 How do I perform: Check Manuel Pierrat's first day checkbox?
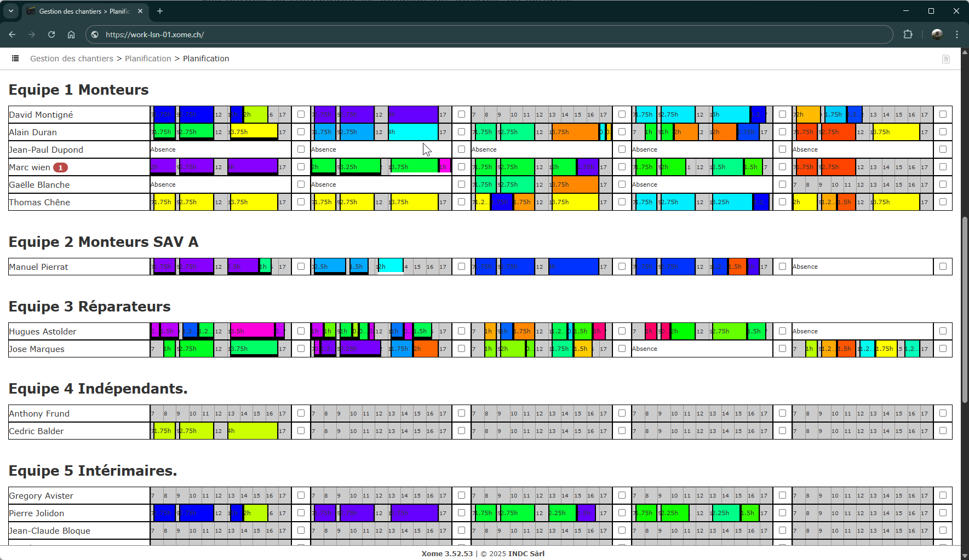(301, 267)
